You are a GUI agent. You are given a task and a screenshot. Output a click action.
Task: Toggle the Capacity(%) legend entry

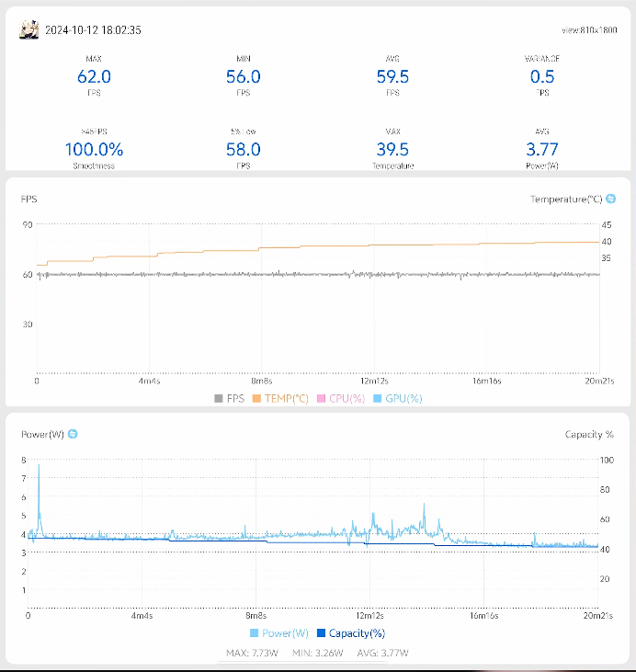coord(350,632)
